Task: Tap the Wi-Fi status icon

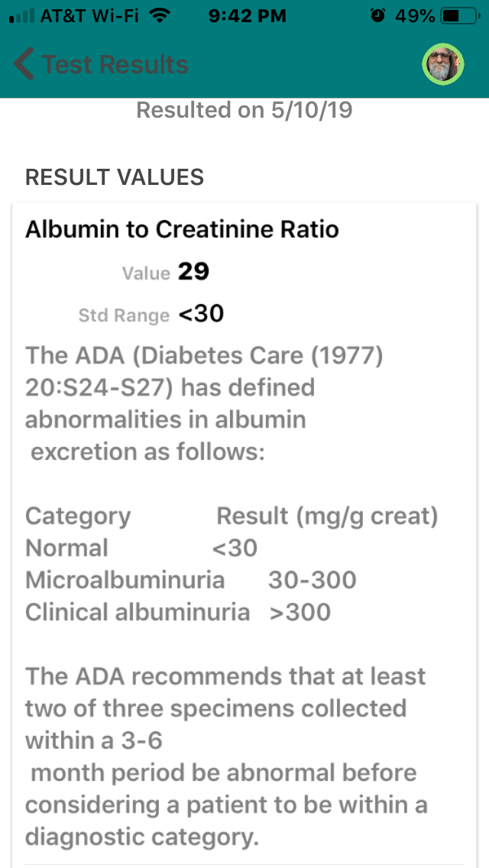Action: point(160,16)
